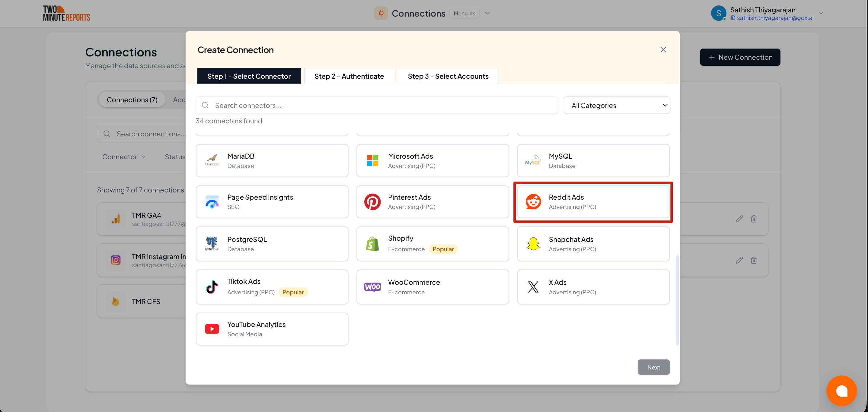Click the TMR GA4 analytics icon

click(116, 219)
